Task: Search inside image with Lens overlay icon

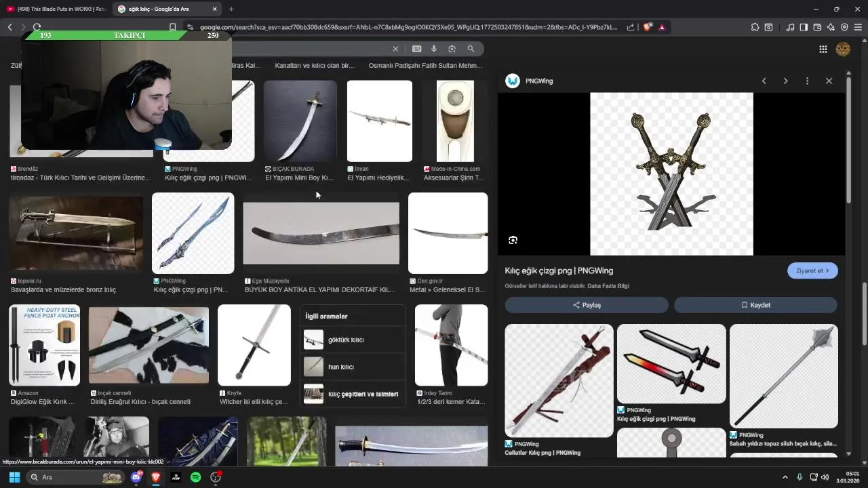Action: click(513, 240)
